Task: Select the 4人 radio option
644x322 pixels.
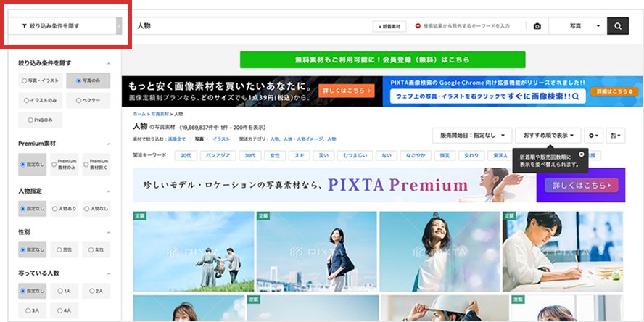Action: [x=64, y=310]
